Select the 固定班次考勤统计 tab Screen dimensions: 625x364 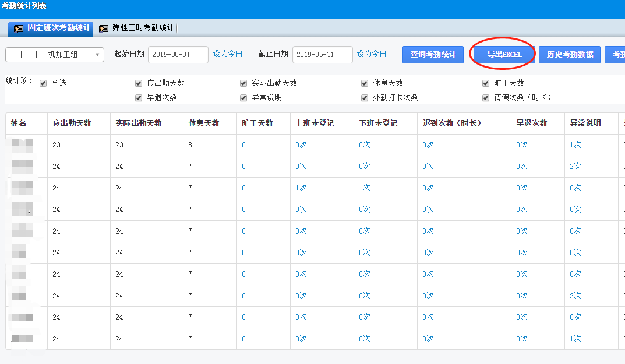tap(58, 28)
